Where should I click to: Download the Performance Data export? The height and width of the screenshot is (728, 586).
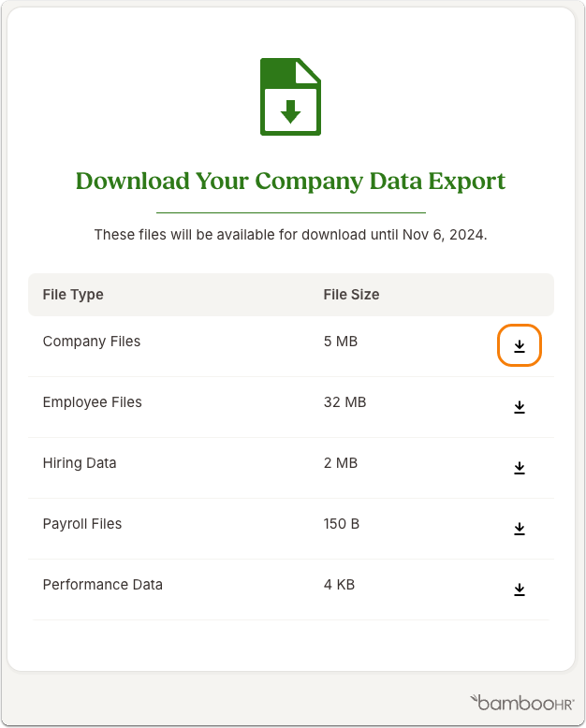coord(520,590)
